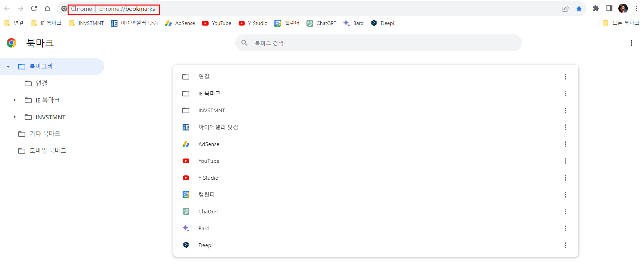Open more actions for 연결 row
Screen dimensions: 644x267
pos(565,77)
